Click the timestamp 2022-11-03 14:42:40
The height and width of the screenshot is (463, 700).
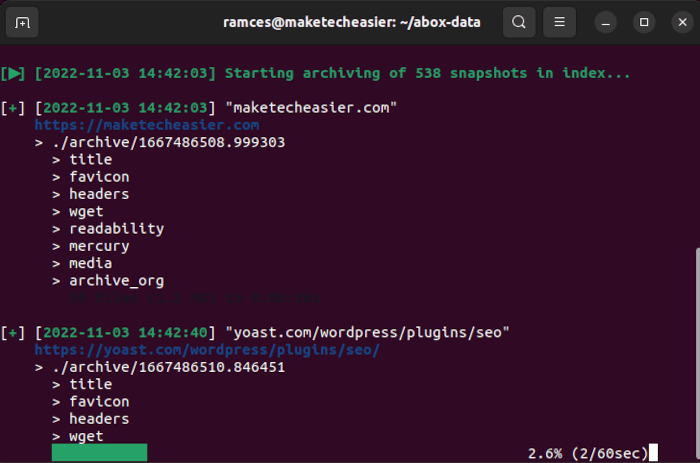pyautogui.click(x=125, y=333)
